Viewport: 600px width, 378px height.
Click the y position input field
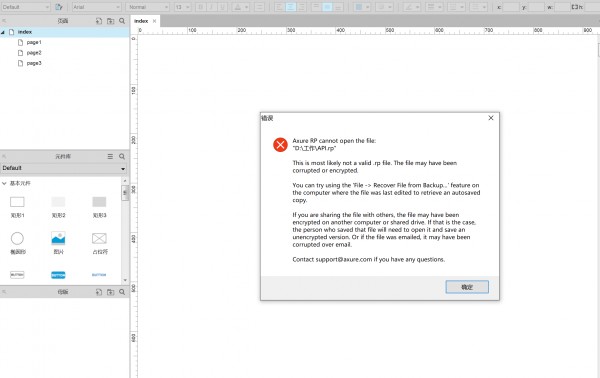(536, 7)
